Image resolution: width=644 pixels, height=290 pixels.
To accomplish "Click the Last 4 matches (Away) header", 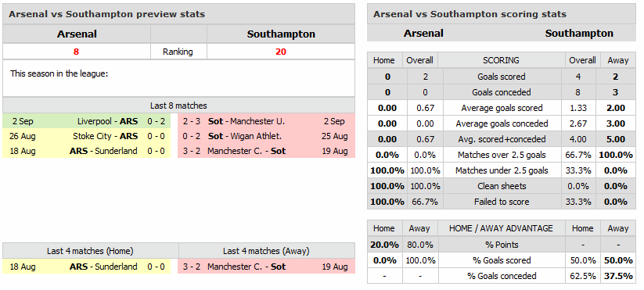I will 267,251.
